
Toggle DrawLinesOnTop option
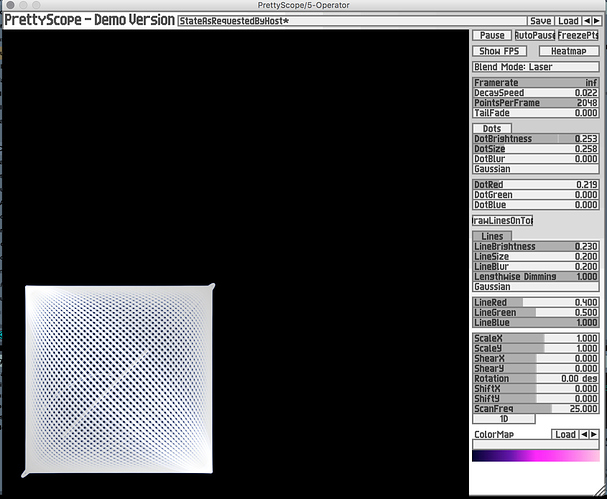point(502,221)
